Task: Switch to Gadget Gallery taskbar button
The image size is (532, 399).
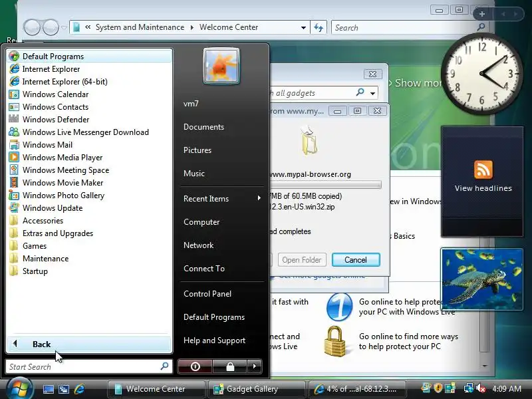Action: click(257, 389)
